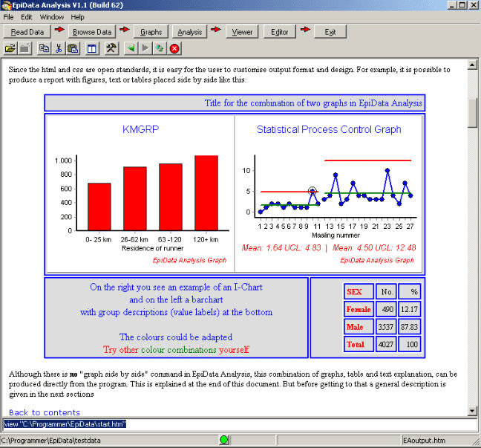Click the C:\Programmer\EpiData\testdata status path
The height and width of the screenshot is (448, 481).
pyautogui.click(x=51, y=441)
